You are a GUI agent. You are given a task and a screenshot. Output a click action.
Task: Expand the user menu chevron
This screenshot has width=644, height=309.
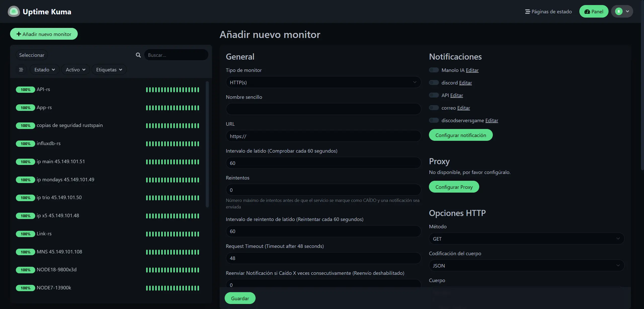coord(627,11)
